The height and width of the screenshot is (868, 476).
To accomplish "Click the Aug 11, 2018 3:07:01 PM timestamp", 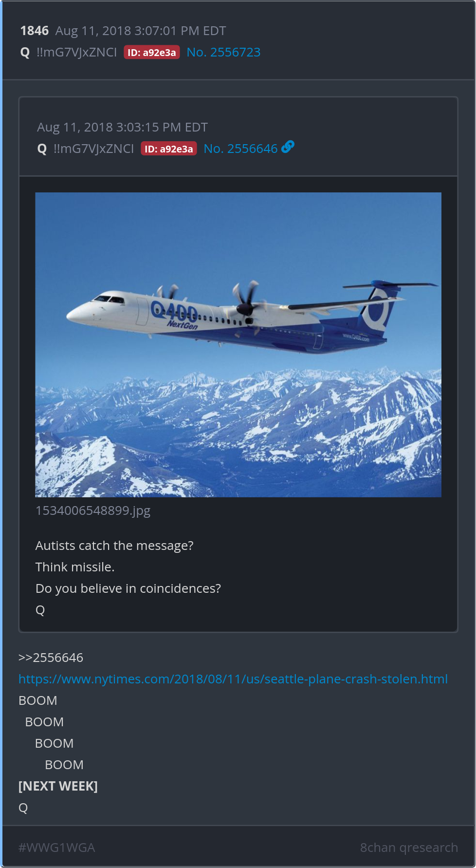I will 141,31.
